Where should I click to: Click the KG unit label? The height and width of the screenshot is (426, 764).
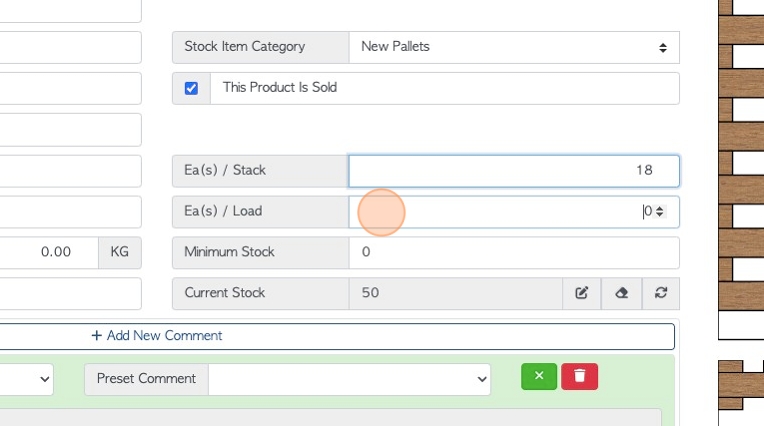120,252
